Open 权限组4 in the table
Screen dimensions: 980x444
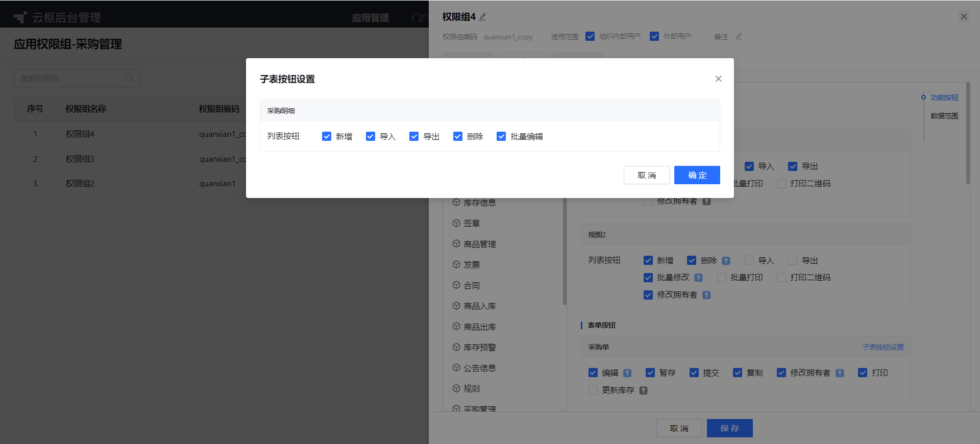(x=80, y=134)
